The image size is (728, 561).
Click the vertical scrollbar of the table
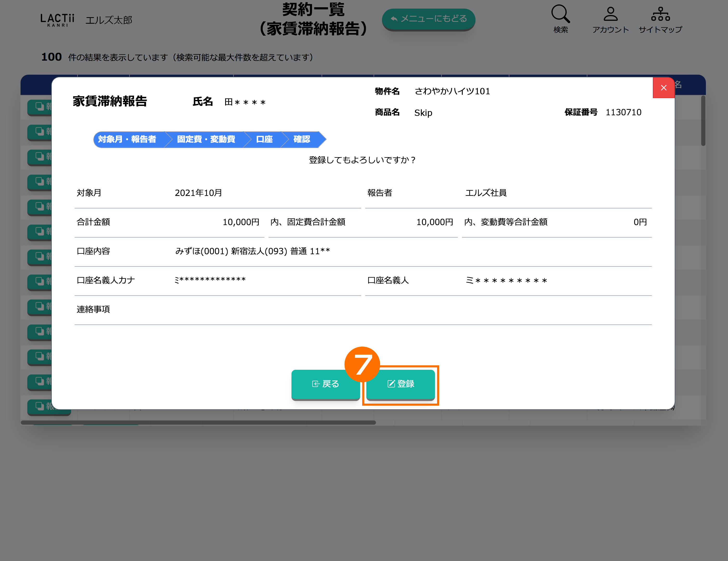point(703,121)
